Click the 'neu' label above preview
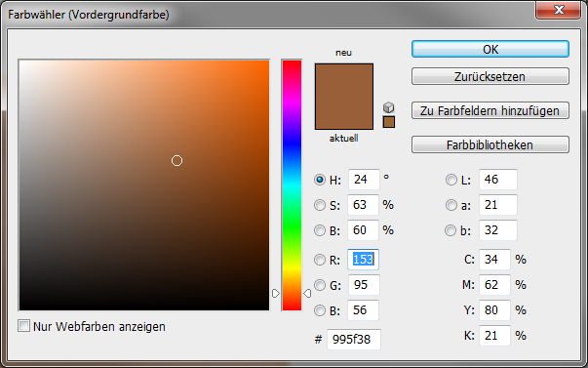The height and width of the screenshot is (368, 588). coord(343,52)
